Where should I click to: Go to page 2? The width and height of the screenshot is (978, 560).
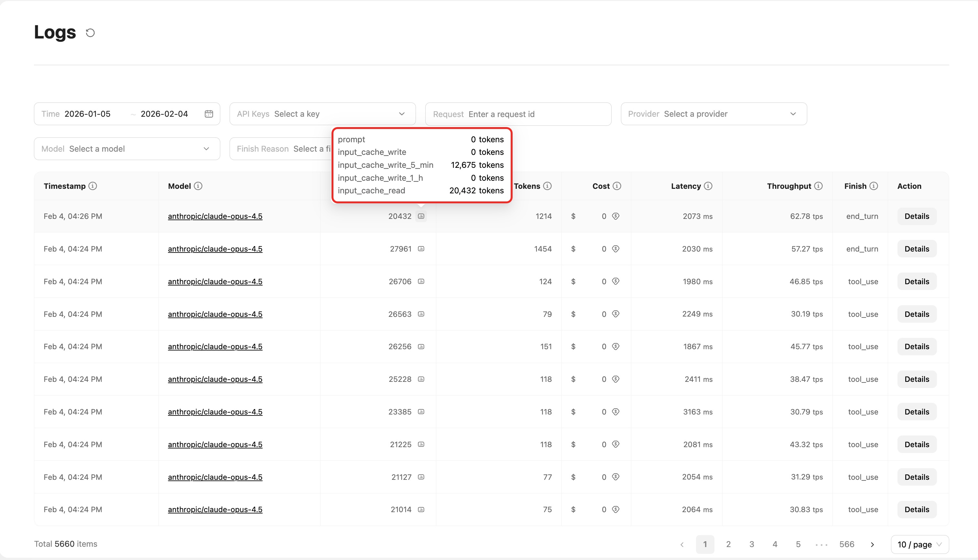click(x=728, y=544)
